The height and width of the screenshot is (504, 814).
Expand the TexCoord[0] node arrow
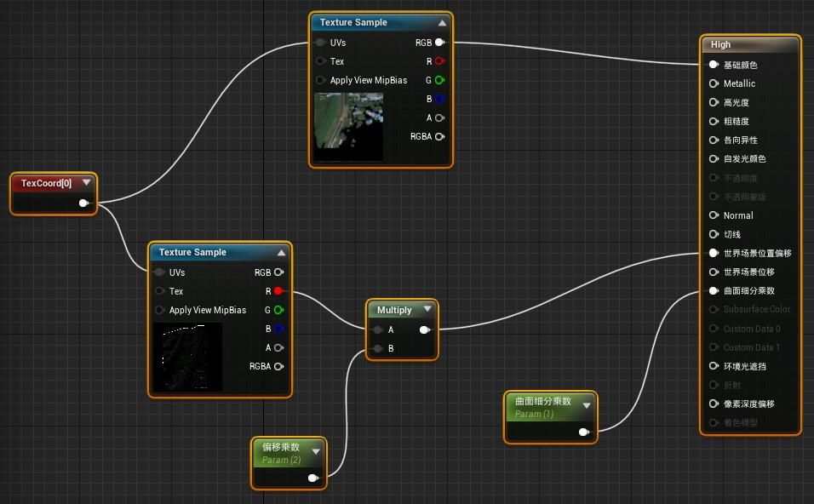pos(86,182)
